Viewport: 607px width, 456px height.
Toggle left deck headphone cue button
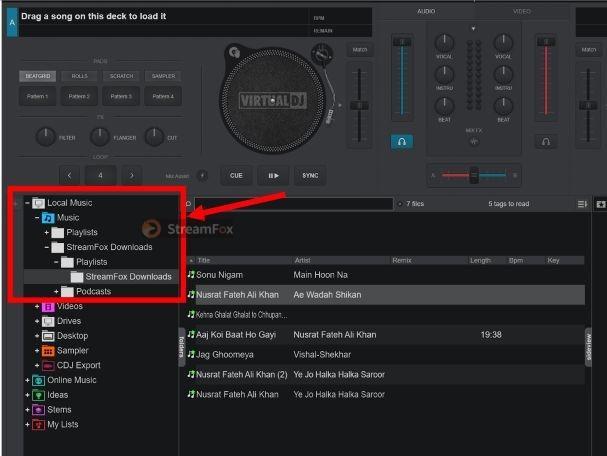point(401,142)
